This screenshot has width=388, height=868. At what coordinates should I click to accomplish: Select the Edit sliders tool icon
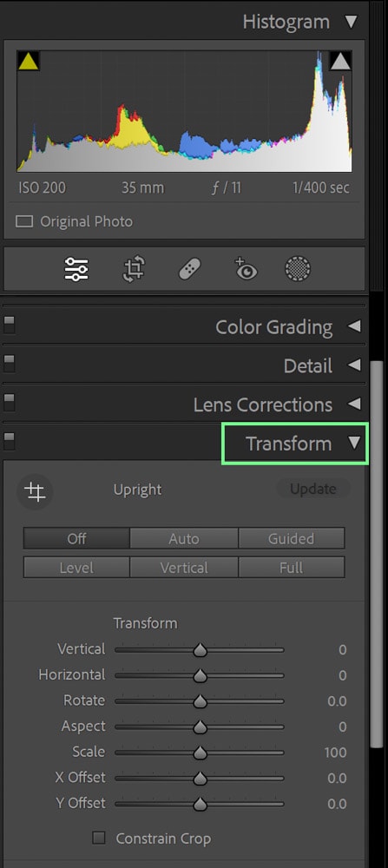[76, 269]
